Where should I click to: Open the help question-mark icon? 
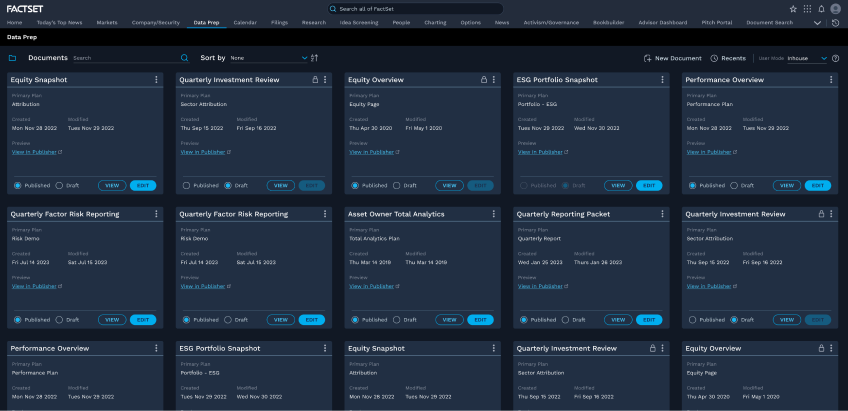pos(836,58)
